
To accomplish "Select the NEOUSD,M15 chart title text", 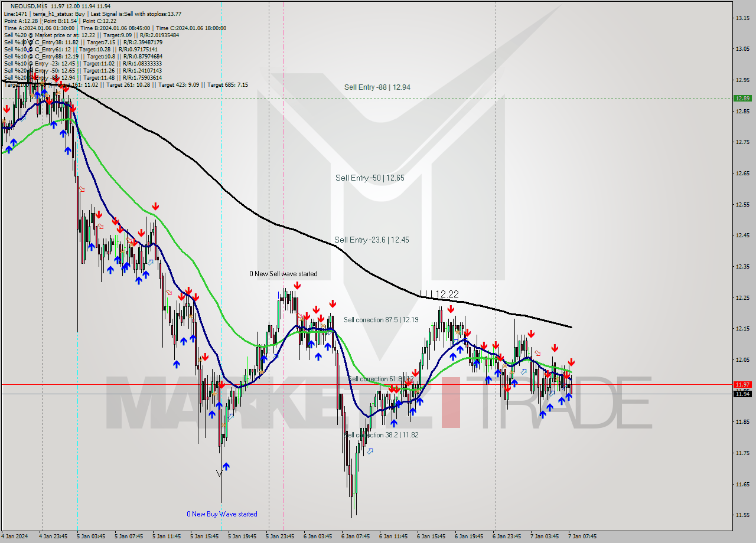I will click(x=28, y=6).
